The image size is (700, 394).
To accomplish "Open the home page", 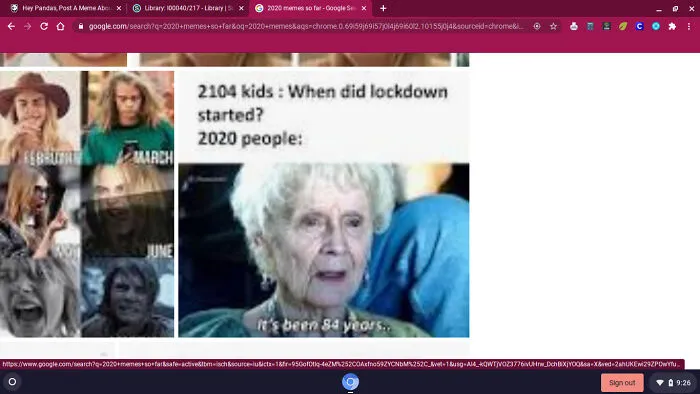I will click(60, 26).
